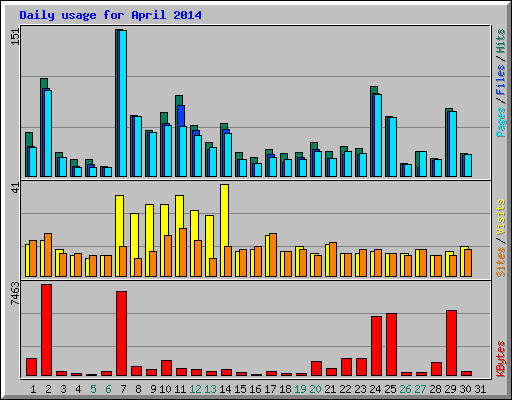Click the blue files bar for day 11

point(182,116)
